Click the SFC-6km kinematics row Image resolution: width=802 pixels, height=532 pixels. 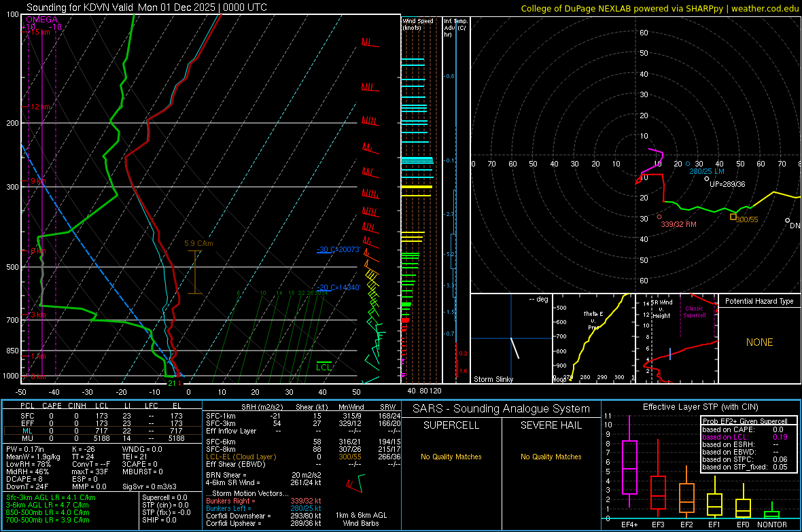coord(303,442)
